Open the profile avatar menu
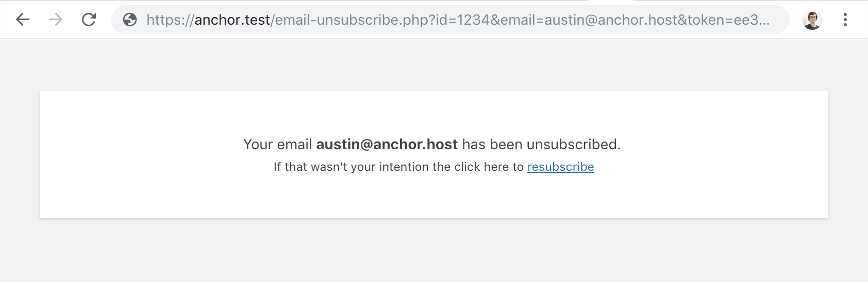Screen dimensions: 868x282 812,20
